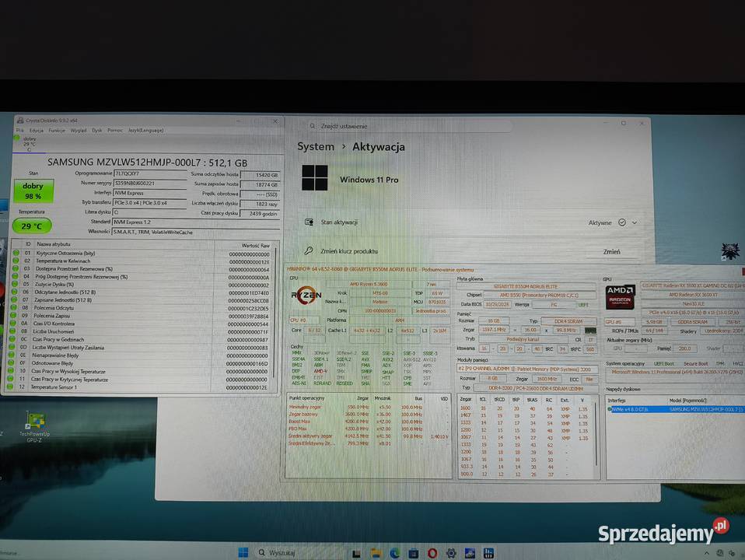Select the Polecenia Odczytu row
This screenshot has height=560, width=745.
point(142,307)
